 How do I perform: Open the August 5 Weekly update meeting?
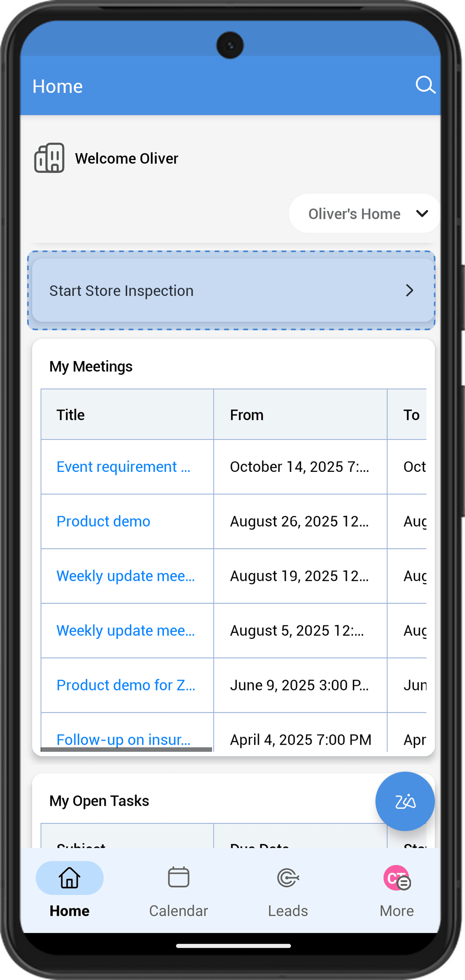(125, 631)
